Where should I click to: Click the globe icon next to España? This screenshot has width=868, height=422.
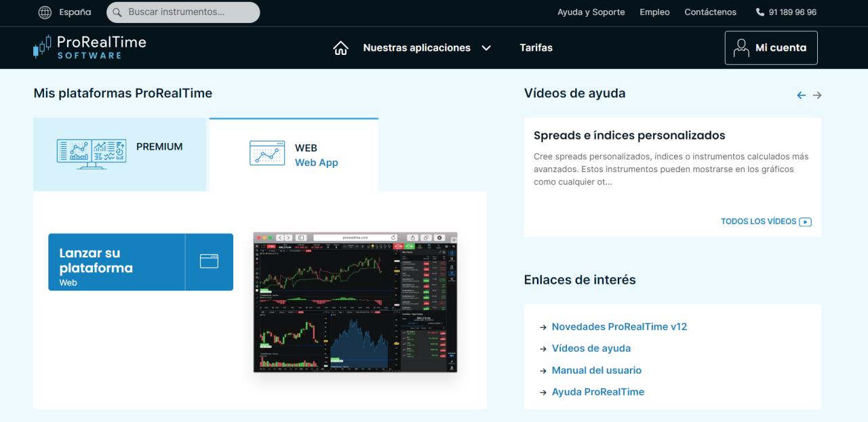pos(44,12)
